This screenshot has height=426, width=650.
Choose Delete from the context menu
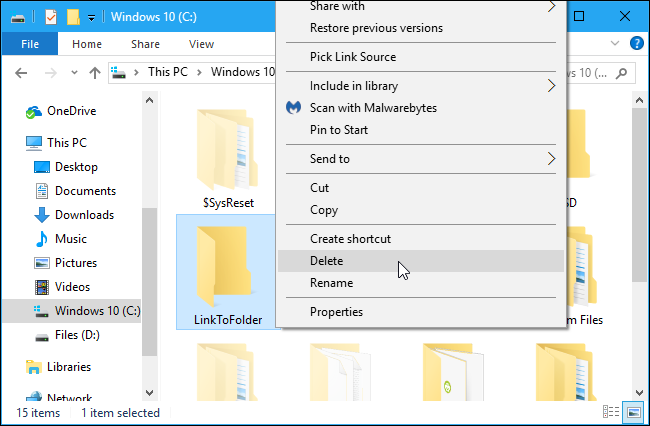click(x=326, y=261)
